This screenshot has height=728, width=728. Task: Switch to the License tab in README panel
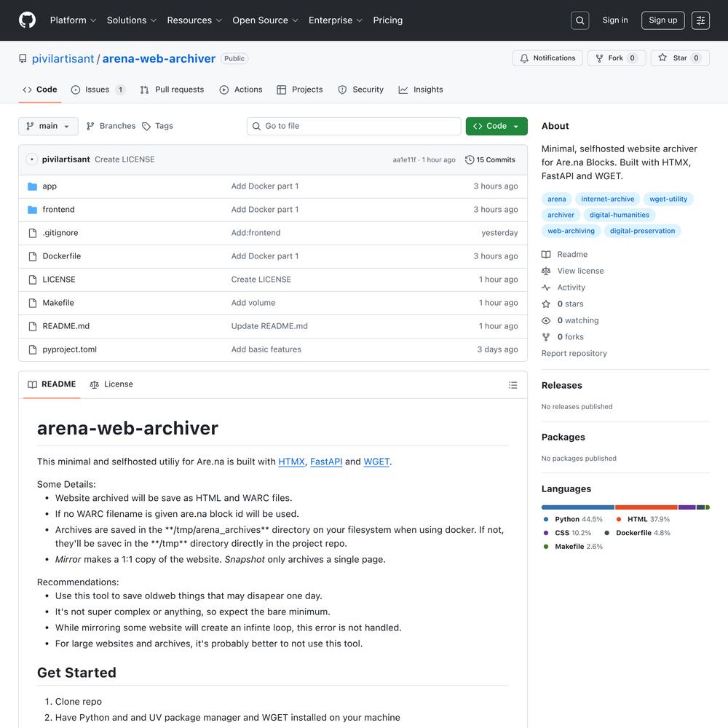[x=111, y=384]
